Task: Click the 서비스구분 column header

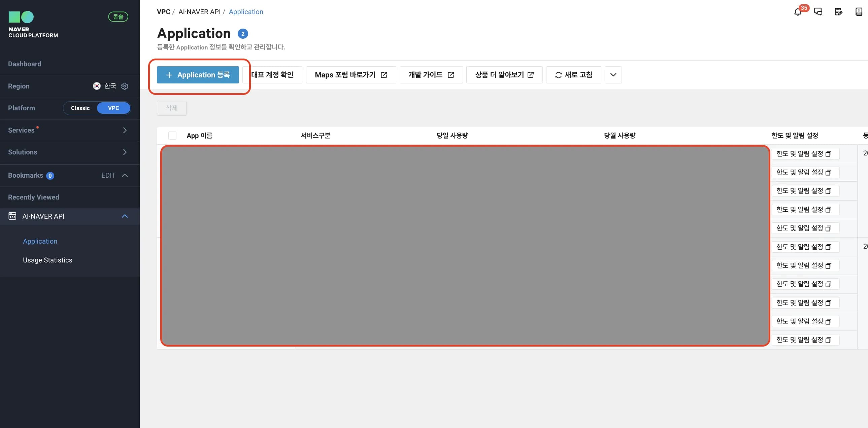Action: point(315,135)
